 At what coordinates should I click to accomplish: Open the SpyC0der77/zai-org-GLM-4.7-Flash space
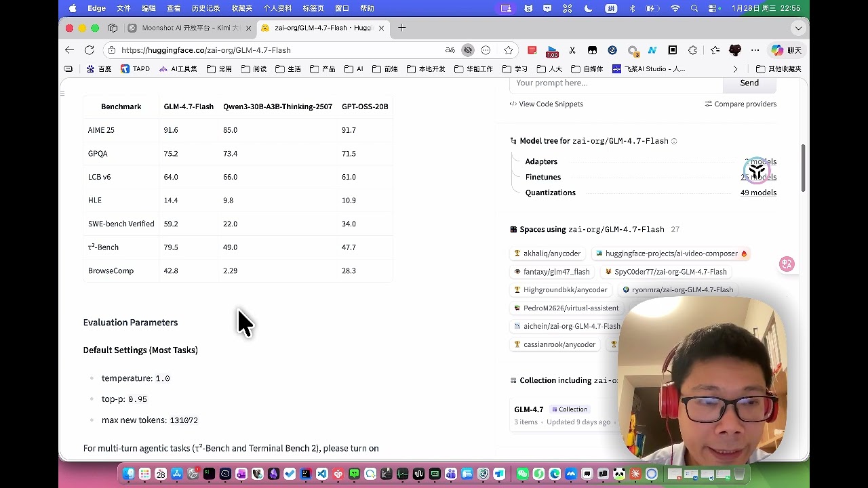666,272
